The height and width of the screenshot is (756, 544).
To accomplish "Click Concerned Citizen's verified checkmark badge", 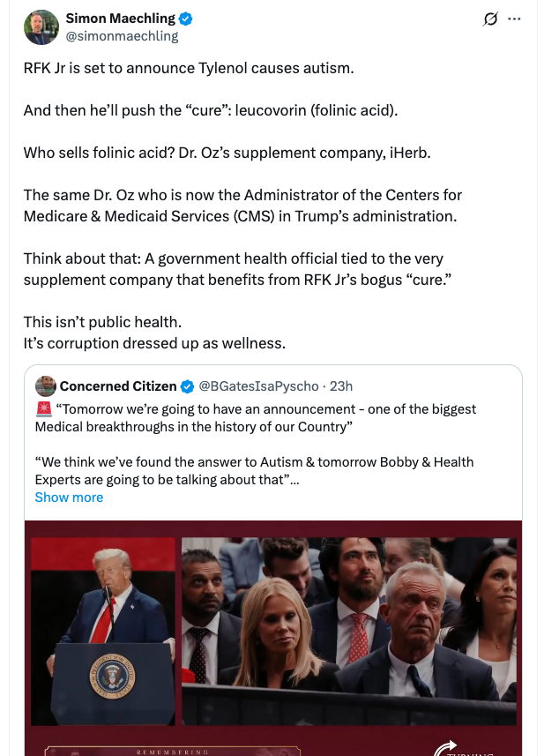I will (x=187, y=386).
